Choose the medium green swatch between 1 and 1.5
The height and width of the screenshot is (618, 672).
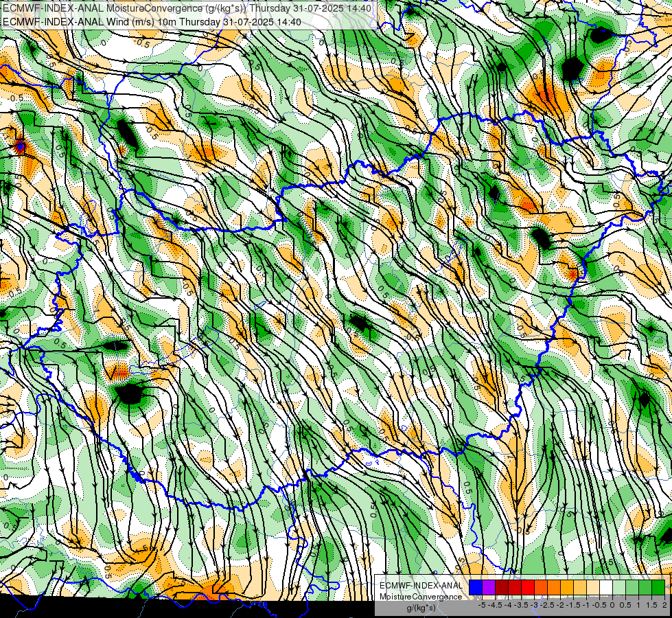point(645,587)
